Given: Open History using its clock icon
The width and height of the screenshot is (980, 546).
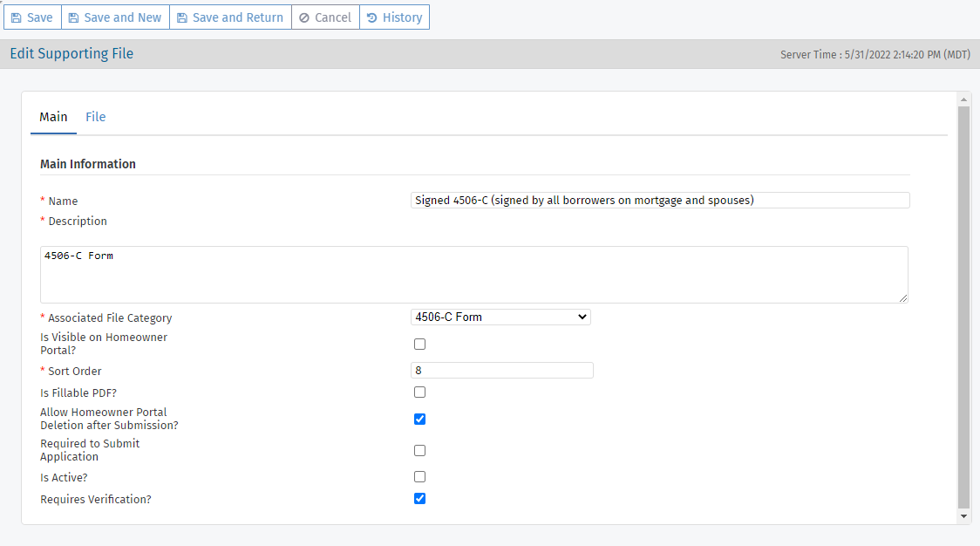Looking at the screenshot, I should click(x=372, y=17).
